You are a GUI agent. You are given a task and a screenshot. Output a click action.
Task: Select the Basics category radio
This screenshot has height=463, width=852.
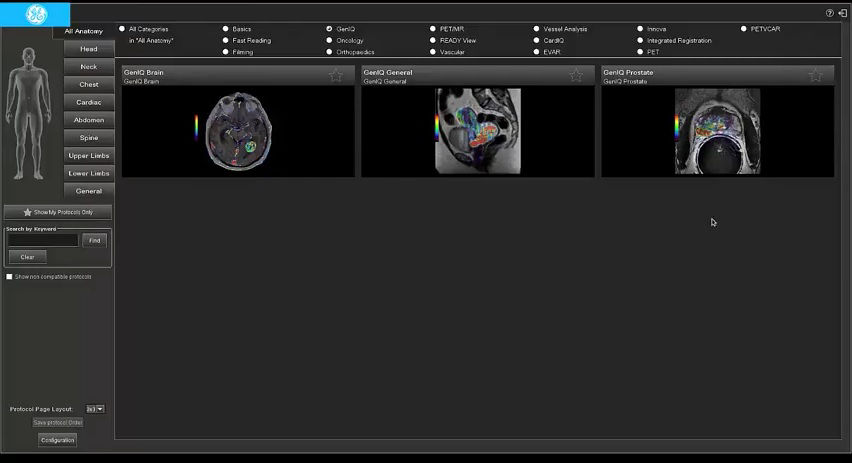[225, 29]
